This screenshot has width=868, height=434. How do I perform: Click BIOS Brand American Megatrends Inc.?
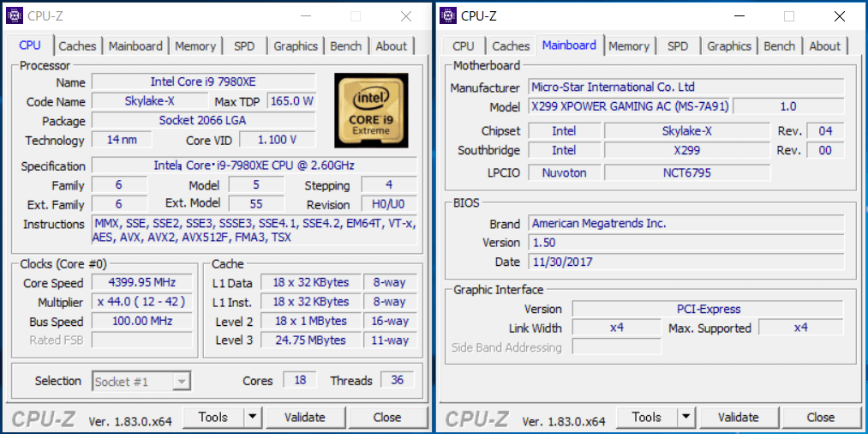[x=686, y=223]
